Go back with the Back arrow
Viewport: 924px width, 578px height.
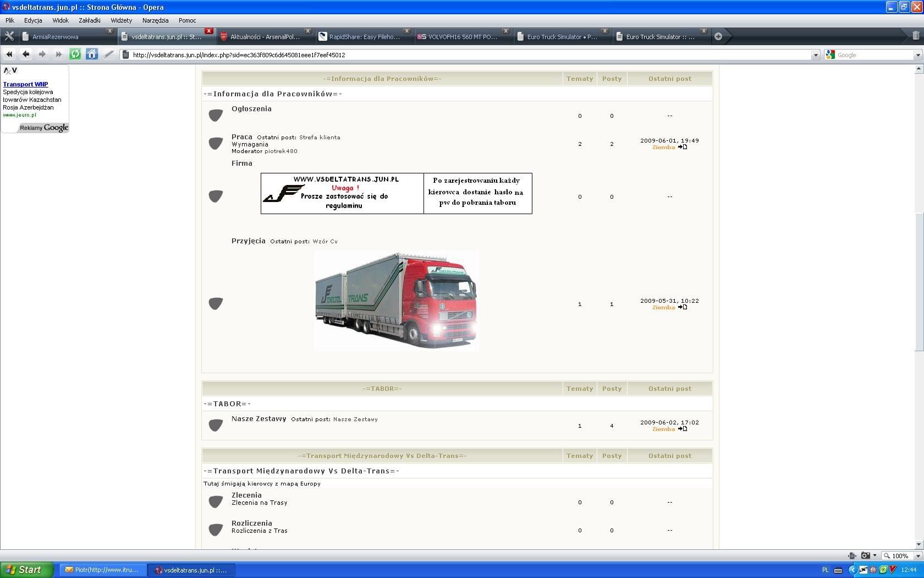pos(25,54)
